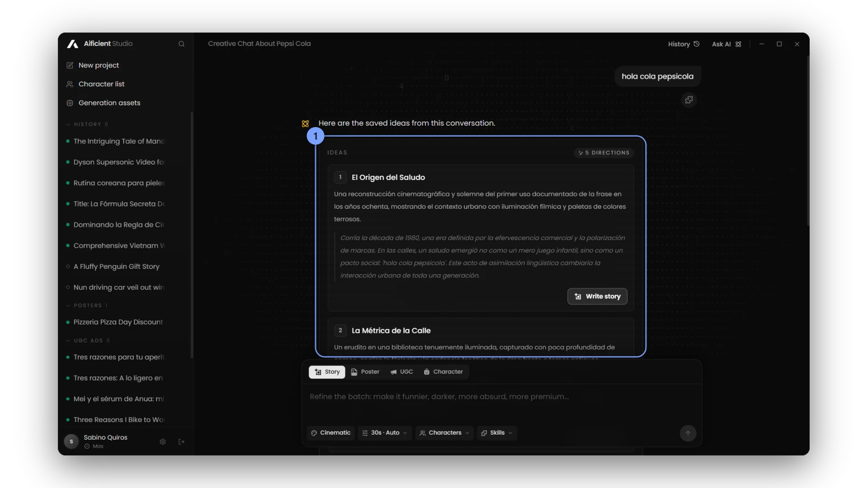
Task: Open the Skills dropdown
Action: 497,433
